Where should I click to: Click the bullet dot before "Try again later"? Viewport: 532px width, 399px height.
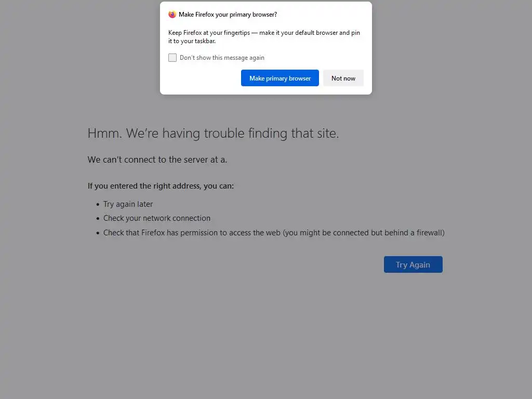[98, 205]
